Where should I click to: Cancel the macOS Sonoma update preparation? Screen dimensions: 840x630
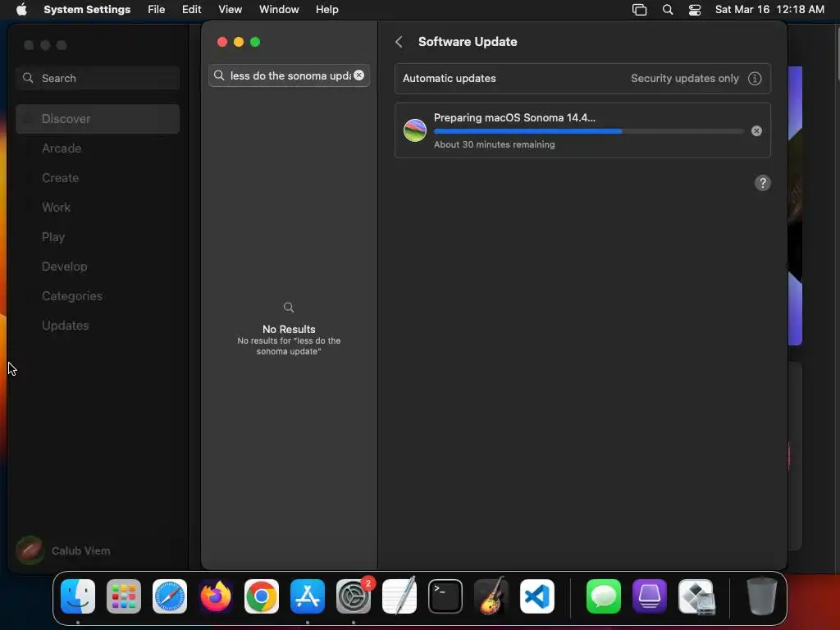(x=756, y=130)
